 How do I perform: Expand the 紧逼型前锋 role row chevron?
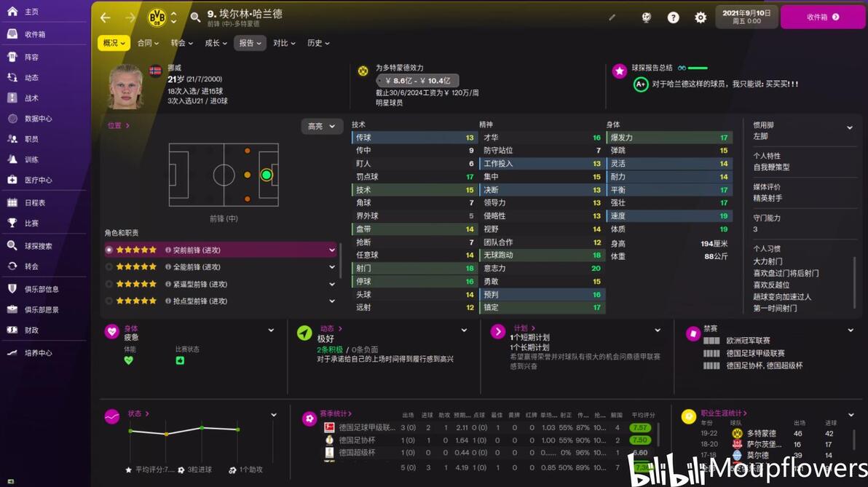[332, 284]
